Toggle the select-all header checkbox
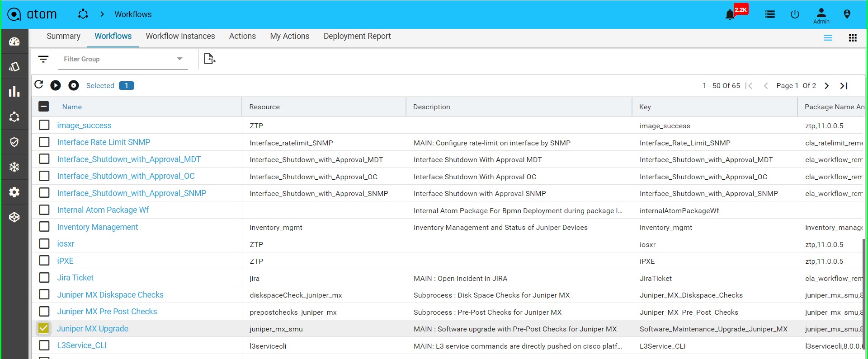Viewport: 868px width, 359px height. click(x=44, y=107)
